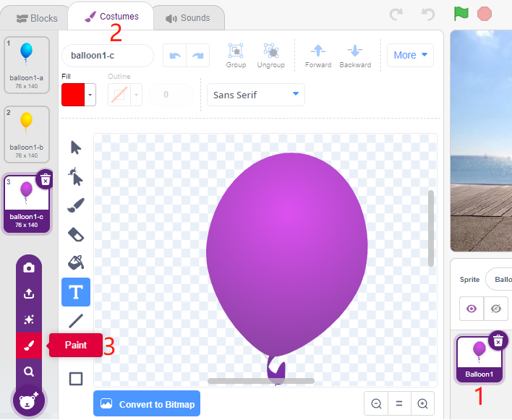Select the Brush tool in paint editor
The image size is (512, 420).
76,205
